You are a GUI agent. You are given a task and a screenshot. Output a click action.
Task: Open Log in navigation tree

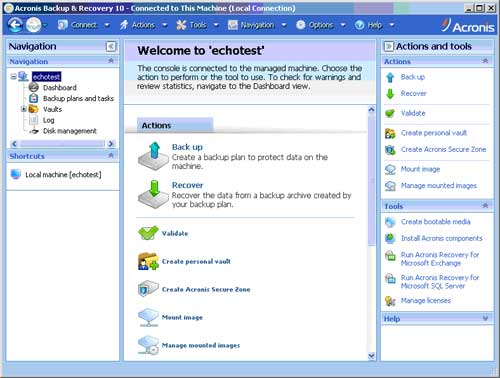48,120
